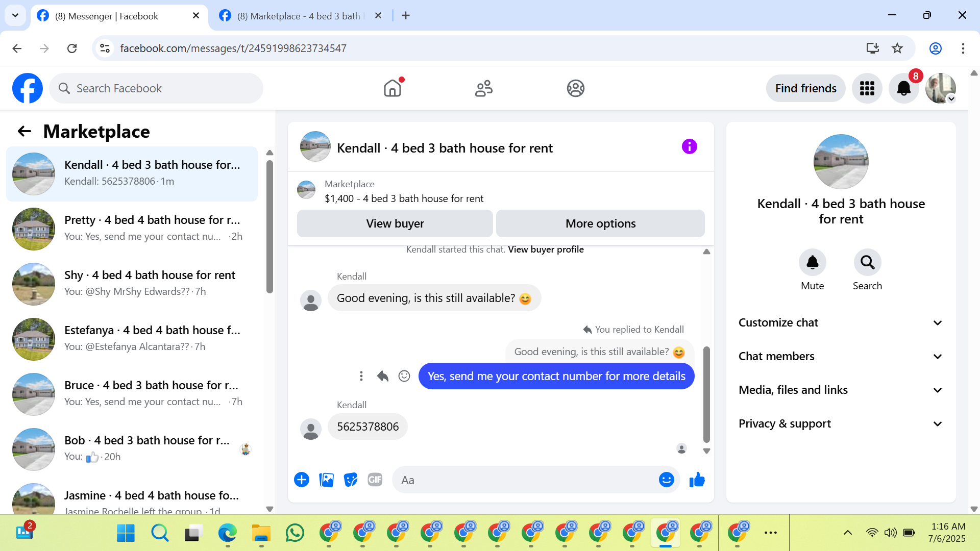Click the More options button
The width and height of the screenshot is (980, 551).
tap(600, 224)
